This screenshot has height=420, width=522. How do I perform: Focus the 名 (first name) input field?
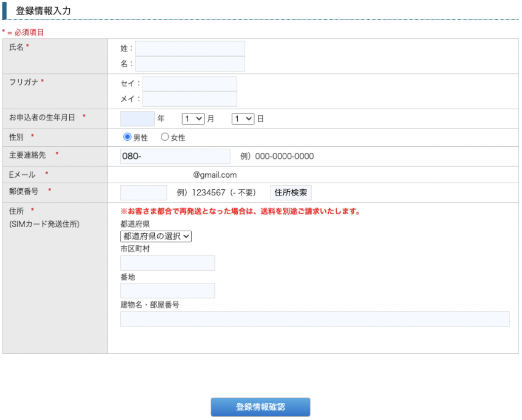pos(190,64)
